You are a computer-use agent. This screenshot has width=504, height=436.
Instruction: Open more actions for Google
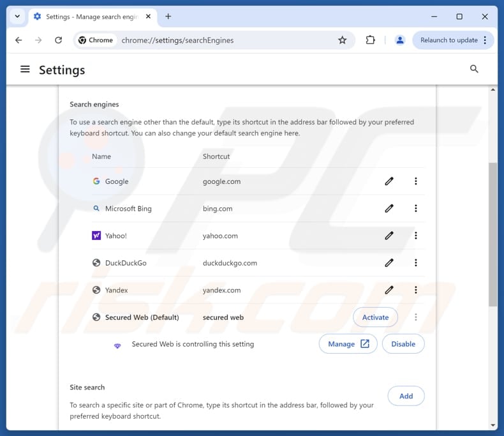pyautogui.click(x=415, y=181)
